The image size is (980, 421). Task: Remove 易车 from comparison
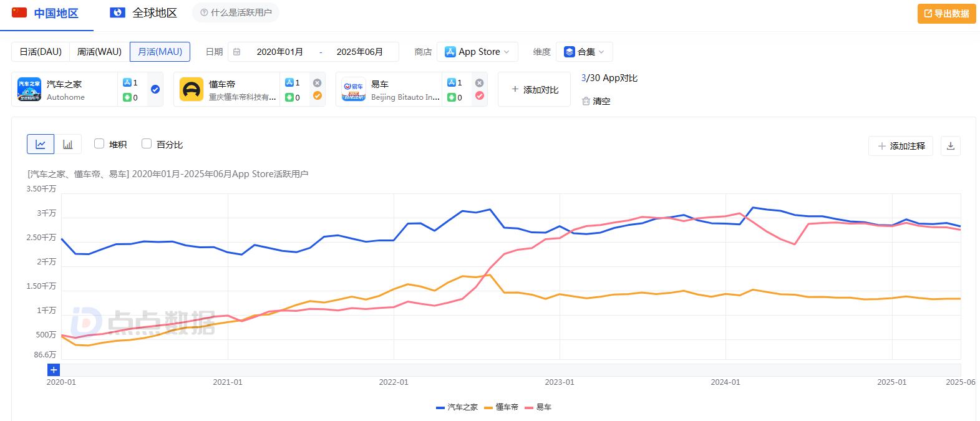tap(480, 83)
